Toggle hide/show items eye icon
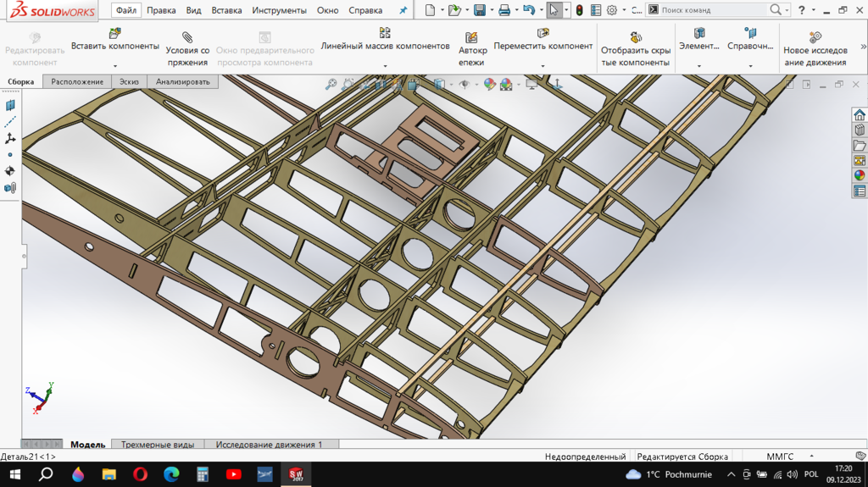The height and width of the screenshot is (487, 868). [465, 85]
